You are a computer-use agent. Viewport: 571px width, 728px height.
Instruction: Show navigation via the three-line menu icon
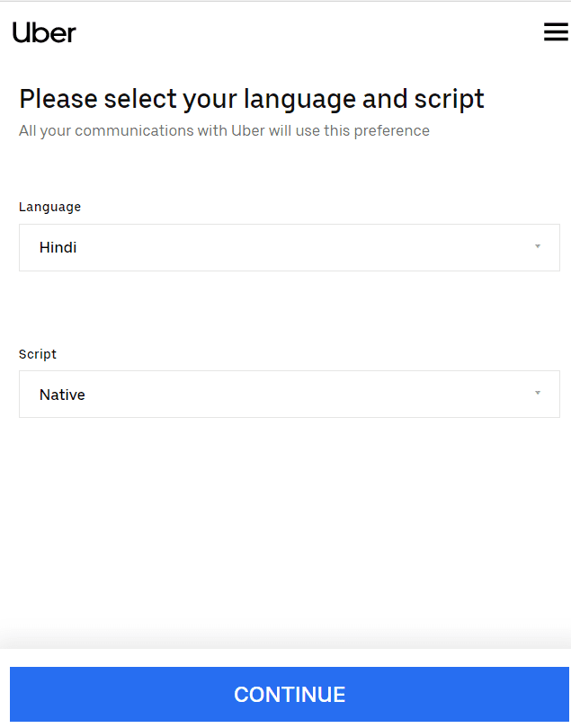coord(556,32)
